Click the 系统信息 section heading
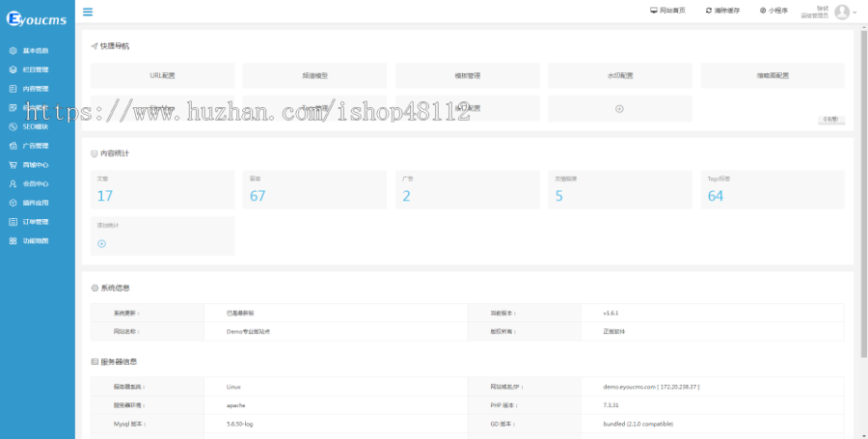868x439 pixels. point(115,288)
